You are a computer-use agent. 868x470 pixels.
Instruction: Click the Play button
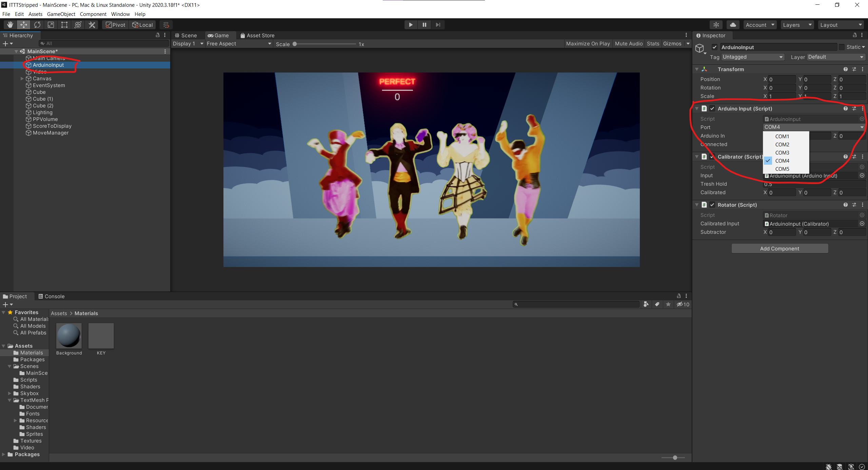tap(411, 25)
